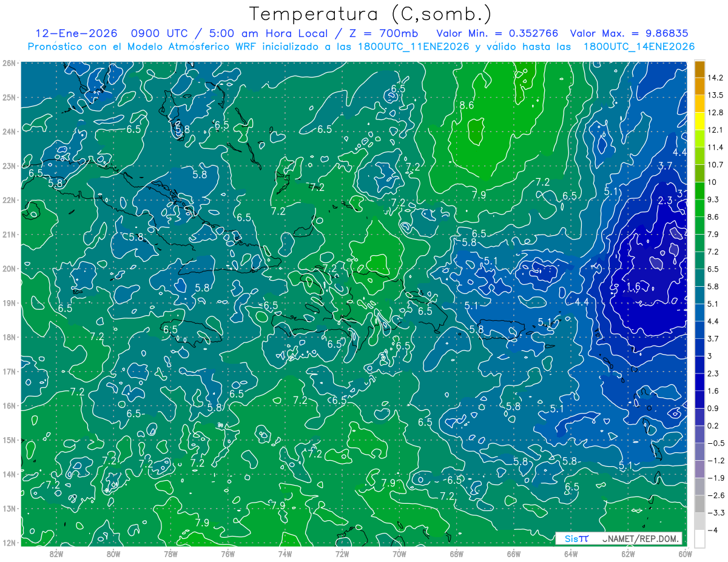Click the 15N latitude axis label

(10, 440)
